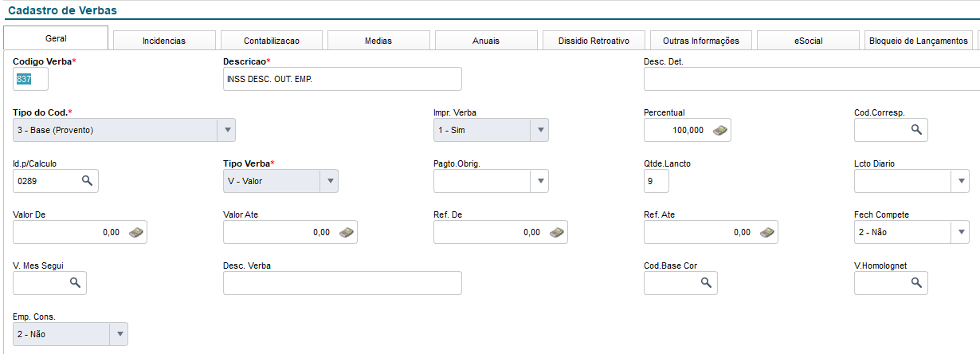Click the 'Cadastro de Verbas' title text
The image size is (980, 354).
[62, 10]
